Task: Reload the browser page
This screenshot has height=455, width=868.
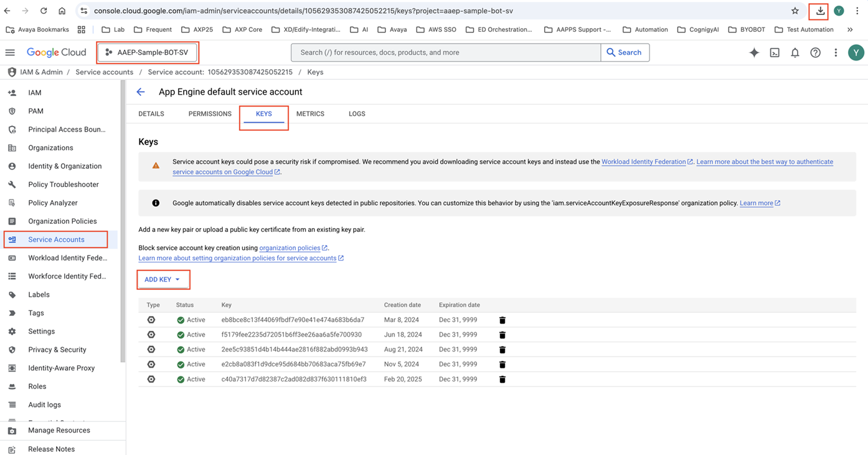Action: [x=44, y=11]
